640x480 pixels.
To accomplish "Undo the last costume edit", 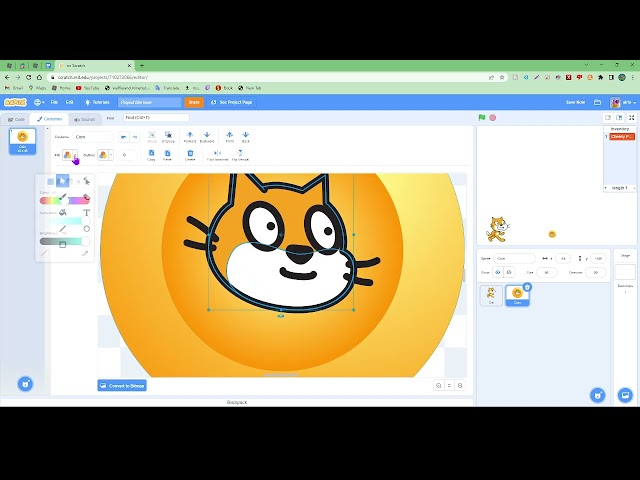I will (124, 137).
